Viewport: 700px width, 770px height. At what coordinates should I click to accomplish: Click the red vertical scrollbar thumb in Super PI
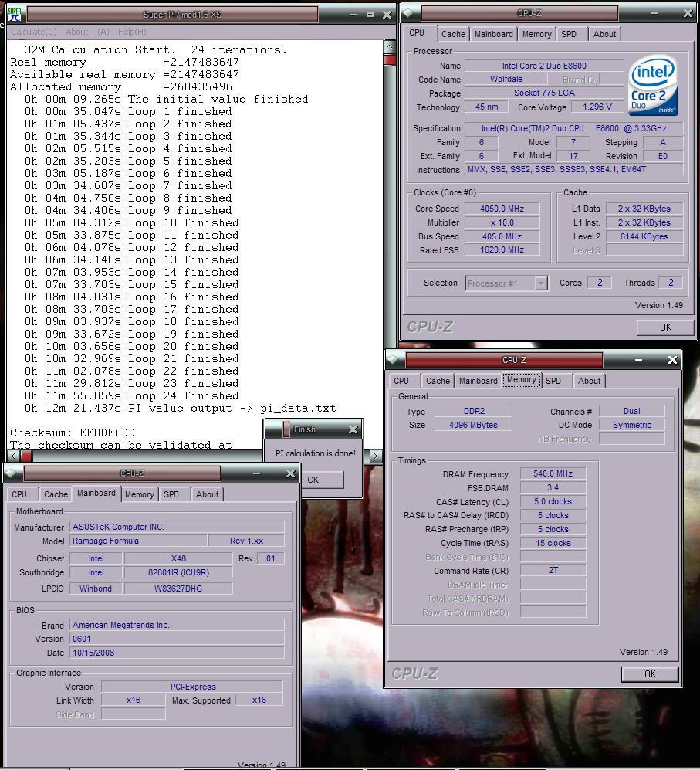pyautogui.click(x=390, y=60)
